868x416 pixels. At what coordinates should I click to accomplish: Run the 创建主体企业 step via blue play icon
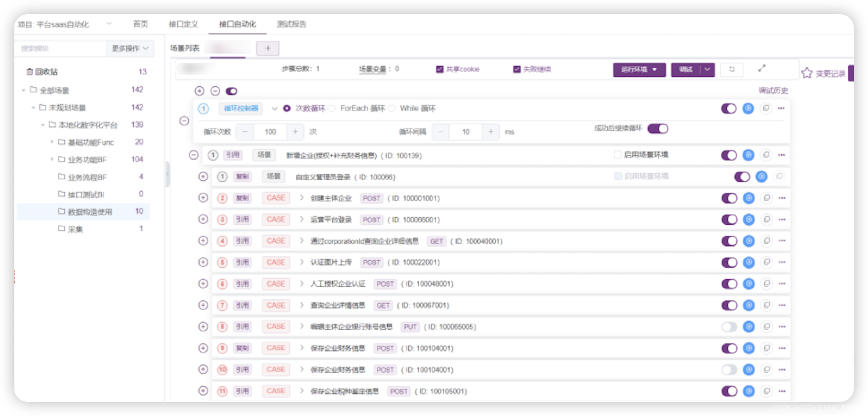click(749, 198)
